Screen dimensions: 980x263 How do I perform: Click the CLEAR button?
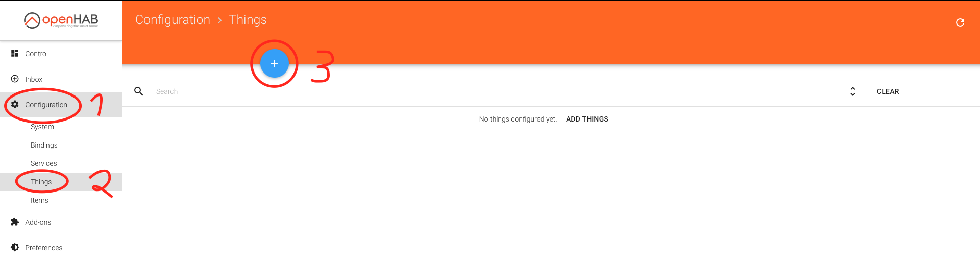[x=888, y=91]
